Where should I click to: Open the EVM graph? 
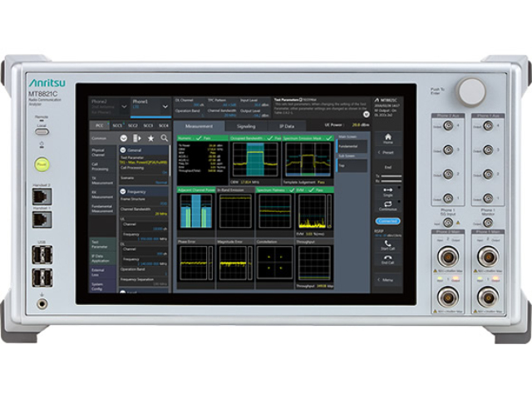point(314,212)
